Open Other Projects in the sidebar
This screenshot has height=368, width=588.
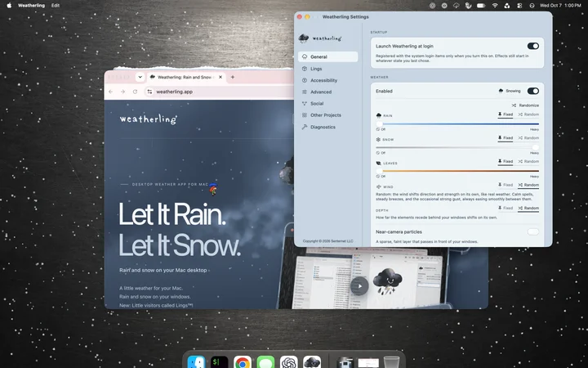pyautogui.click(x=327, y=115)
